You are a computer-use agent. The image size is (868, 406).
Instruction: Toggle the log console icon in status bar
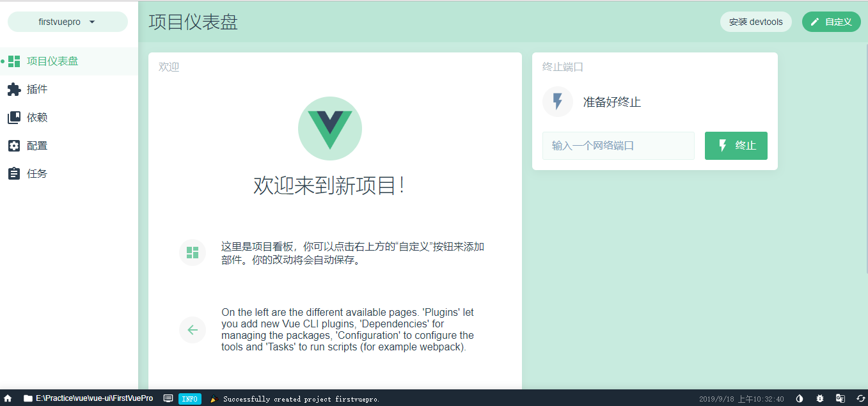click(168, 398)
